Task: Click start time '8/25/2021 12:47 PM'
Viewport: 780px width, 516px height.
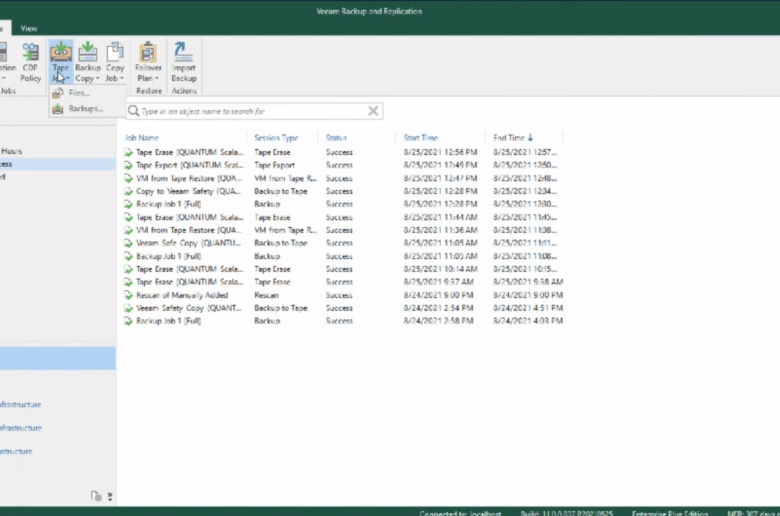Action: (440, 178)
